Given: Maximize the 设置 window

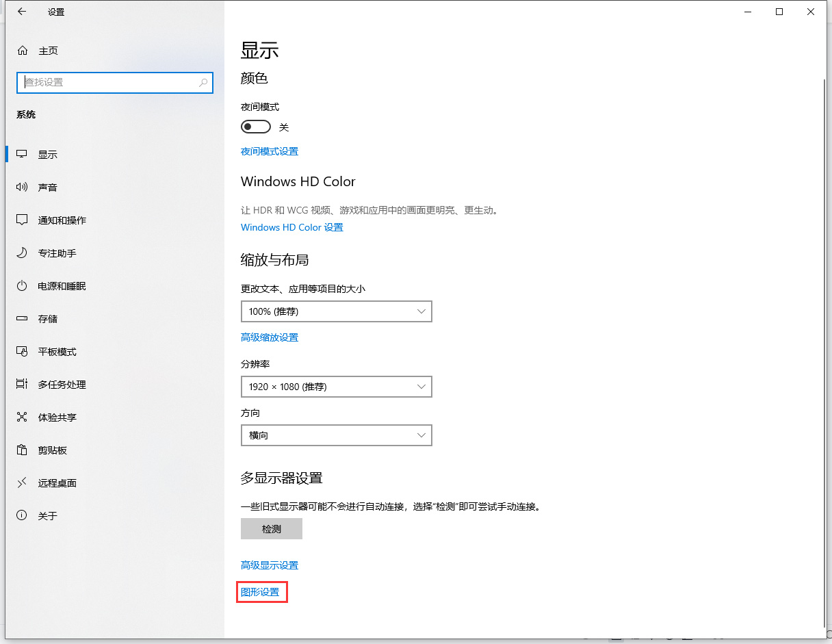Looking at the screenshot, I should click(779, 12).
